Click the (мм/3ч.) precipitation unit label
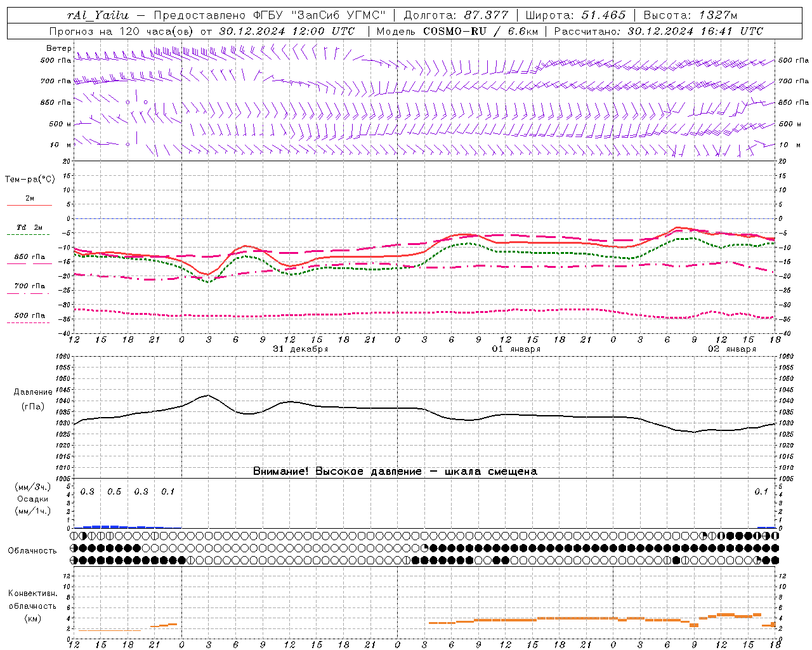 32,487
